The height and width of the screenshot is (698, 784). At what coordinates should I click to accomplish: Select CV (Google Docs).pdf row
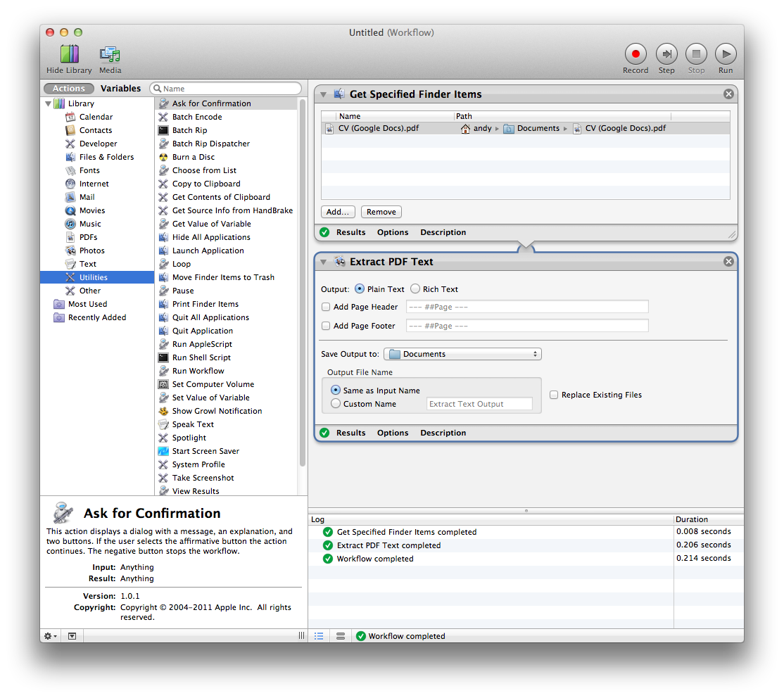pyautogui.click(x=525, y=129)
